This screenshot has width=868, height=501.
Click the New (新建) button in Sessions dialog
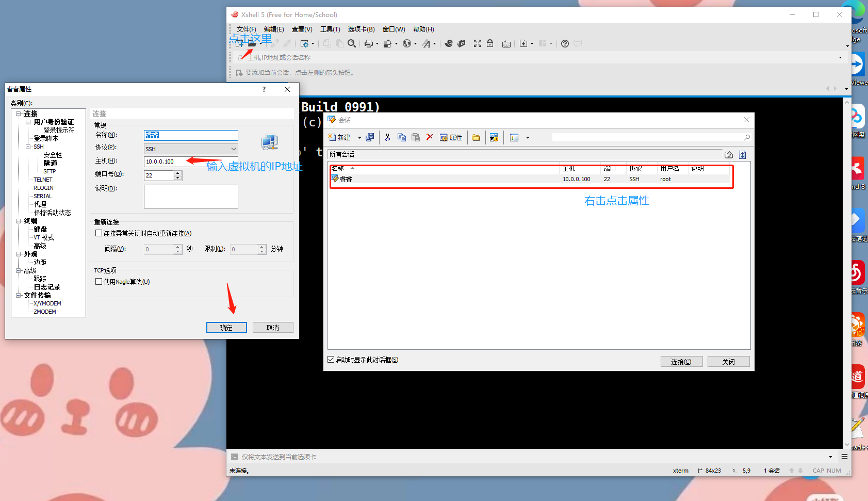point(339,138)
